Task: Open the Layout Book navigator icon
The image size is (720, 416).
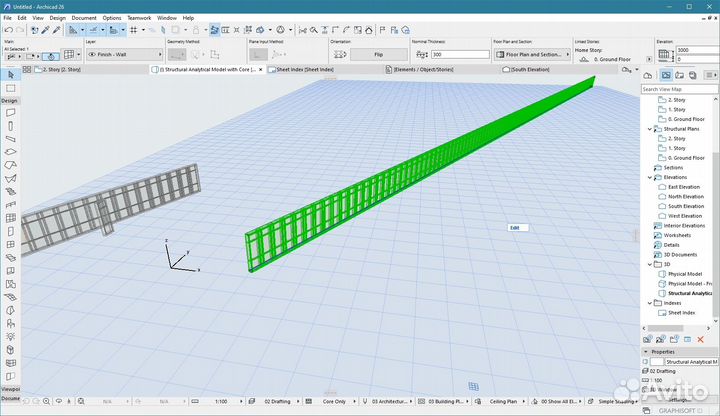Action: coord(679,75)
